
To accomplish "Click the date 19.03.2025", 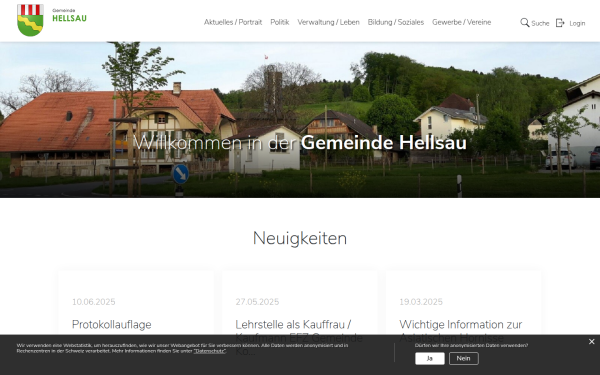I will click(x=421, y=302).
